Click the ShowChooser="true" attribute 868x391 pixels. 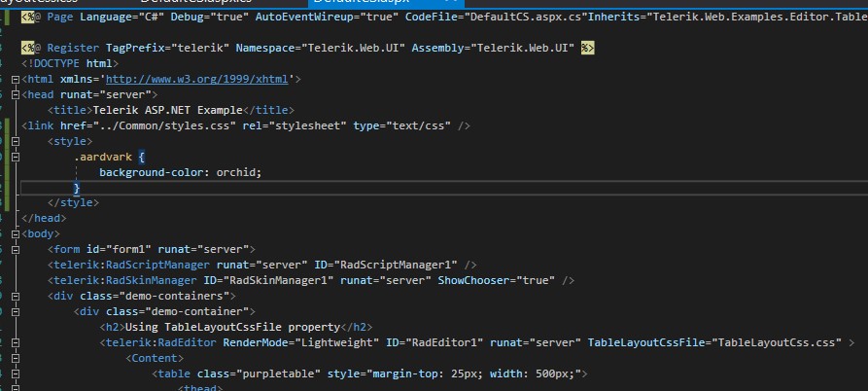[497, 280]
